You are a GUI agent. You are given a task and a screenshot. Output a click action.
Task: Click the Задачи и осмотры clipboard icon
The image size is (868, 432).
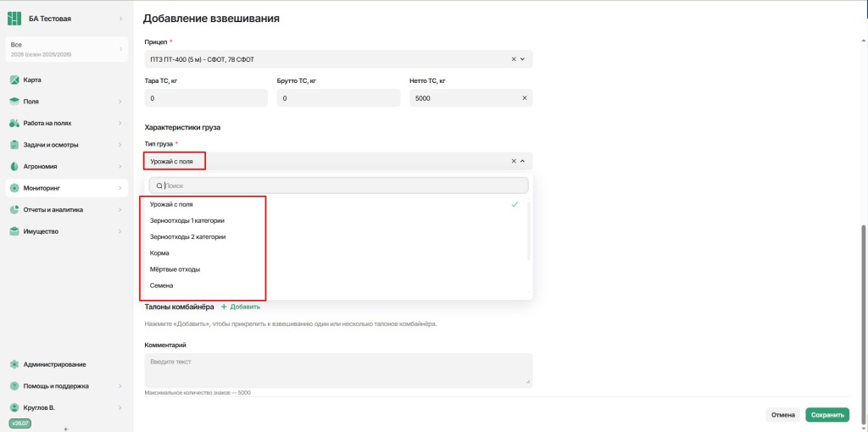pos(14,145)
